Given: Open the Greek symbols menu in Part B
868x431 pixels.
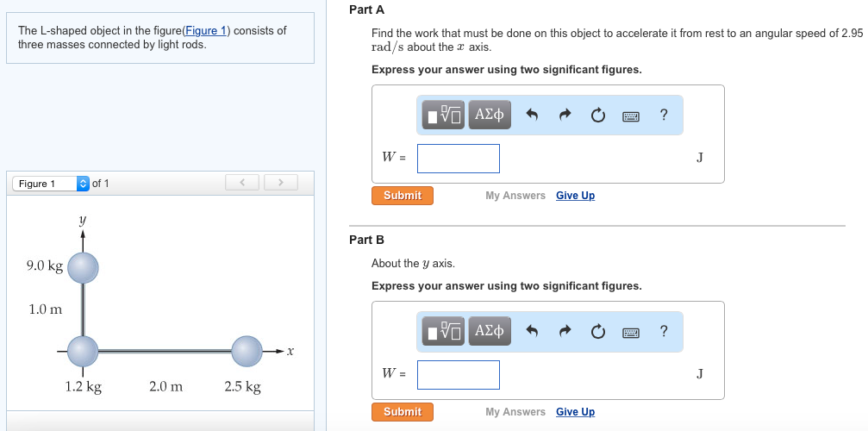Looking at the screenshot, I should (x=490, y=331).
